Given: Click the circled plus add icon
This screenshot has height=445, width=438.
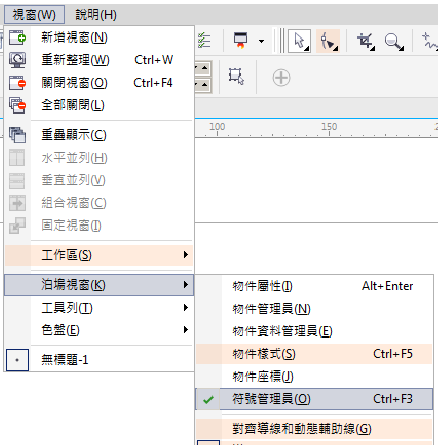Looking at the screenshot, I should 281,78.
